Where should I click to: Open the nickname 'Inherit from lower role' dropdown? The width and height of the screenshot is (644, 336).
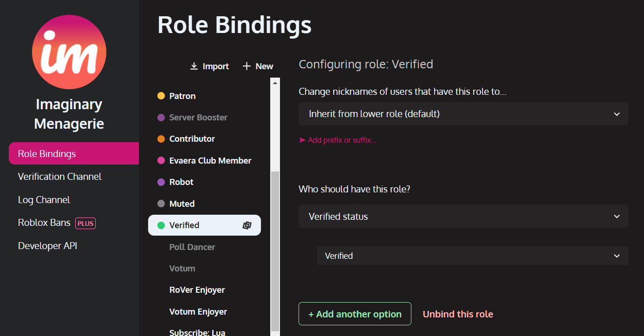[463, 114]
